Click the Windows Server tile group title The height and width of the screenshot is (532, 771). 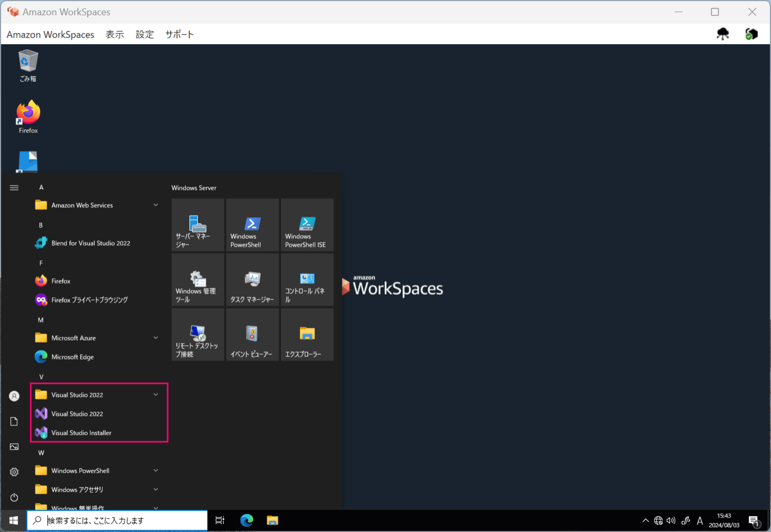194,188
